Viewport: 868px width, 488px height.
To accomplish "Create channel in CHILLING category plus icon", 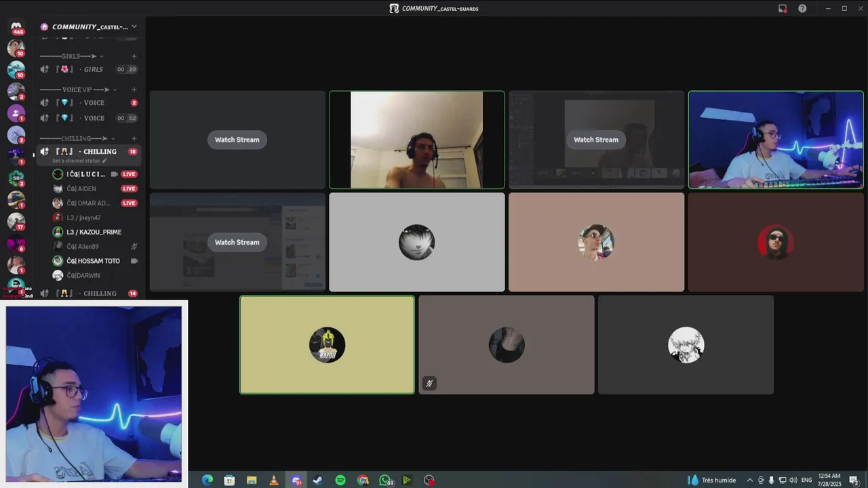I will pos(134,138).
